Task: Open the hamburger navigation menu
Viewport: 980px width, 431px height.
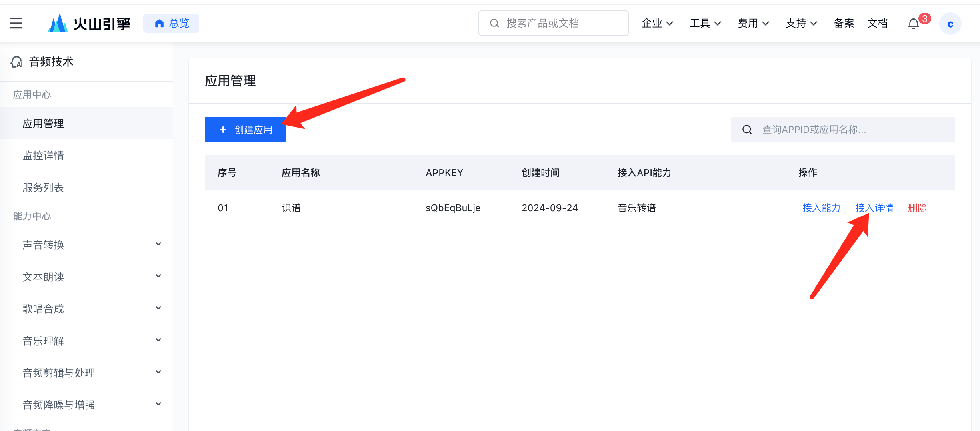Action: (16, 23)
